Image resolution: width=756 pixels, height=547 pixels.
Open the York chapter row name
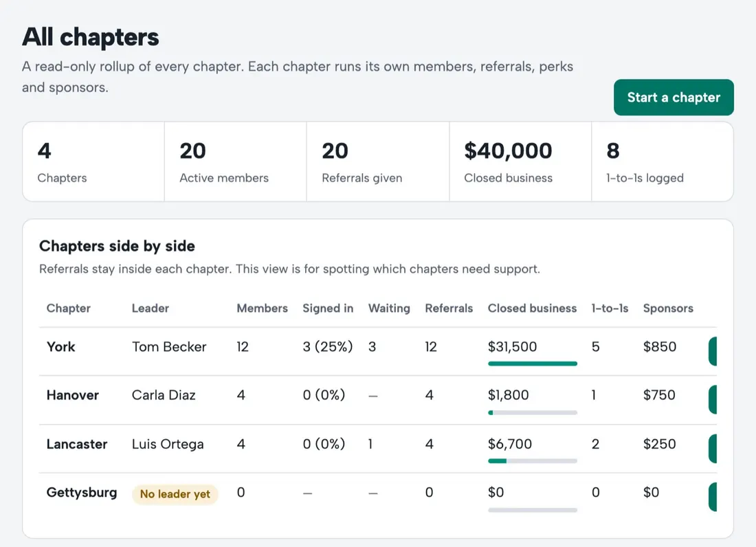60,347
